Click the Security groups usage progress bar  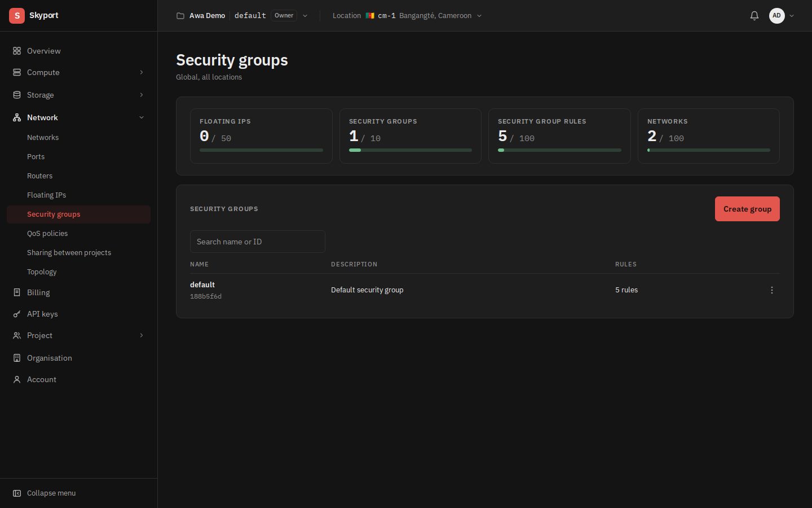[411, 150]
